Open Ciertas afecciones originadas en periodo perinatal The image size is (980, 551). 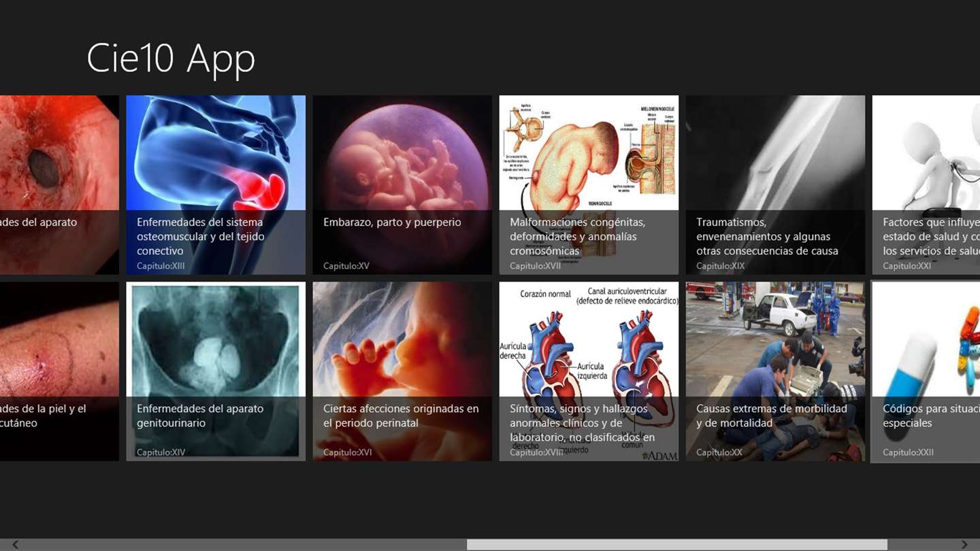click(402, 371)
